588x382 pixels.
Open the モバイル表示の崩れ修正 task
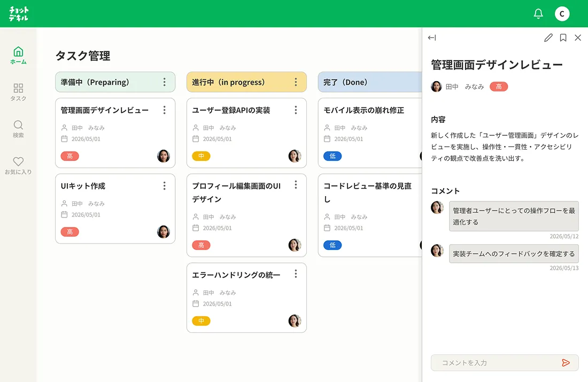363,110
